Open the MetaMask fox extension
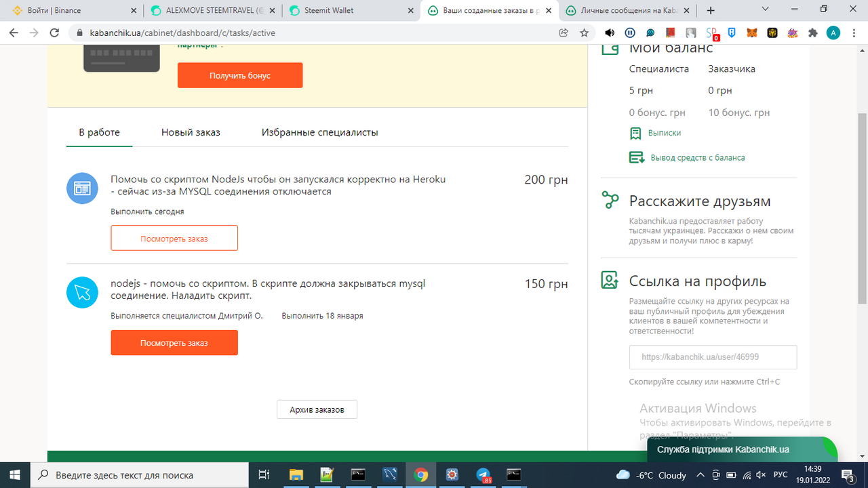This screenshot has height=488, width=868. click(752, 33)
